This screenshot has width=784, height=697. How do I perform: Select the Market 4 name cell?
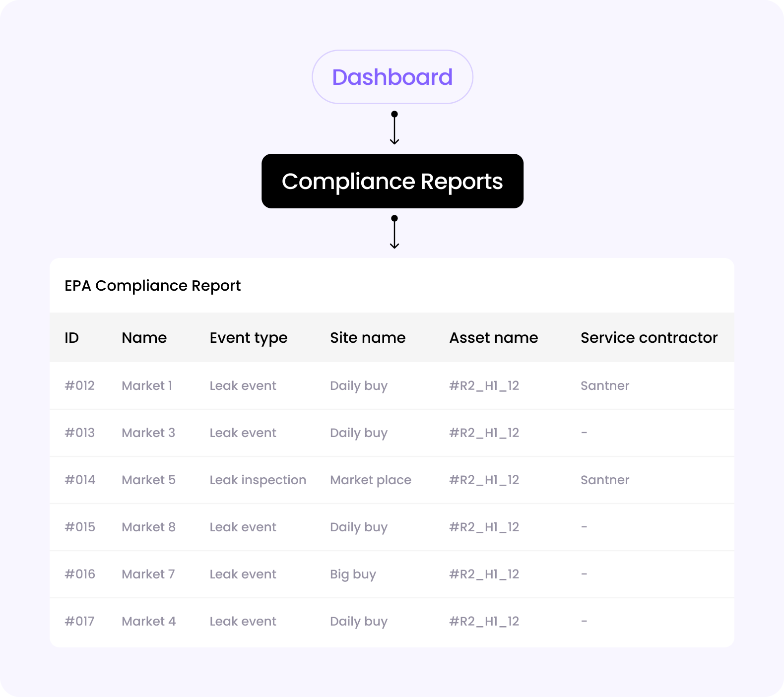pyautogui.click(x=148, y=622)
